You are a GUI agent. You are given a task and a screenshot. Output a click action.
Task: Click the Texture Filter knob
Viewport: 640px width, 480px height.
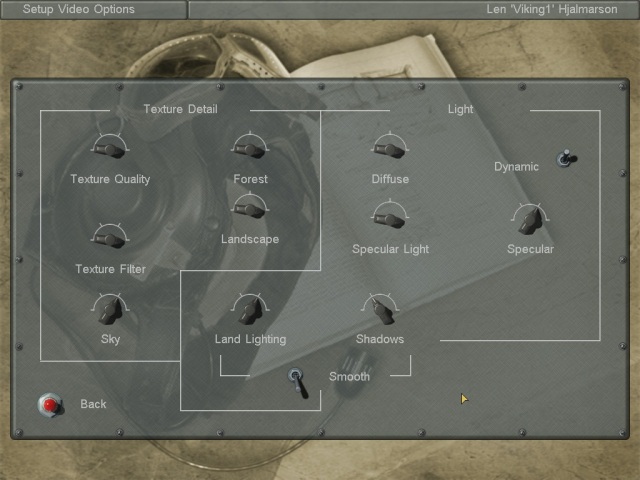point(109,239)
